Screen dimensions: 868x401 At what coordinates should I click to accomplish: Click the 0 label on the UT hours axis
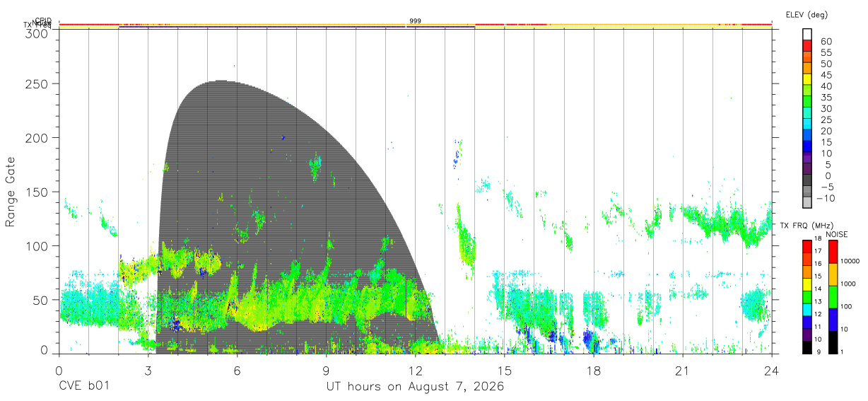click(59, 371)
